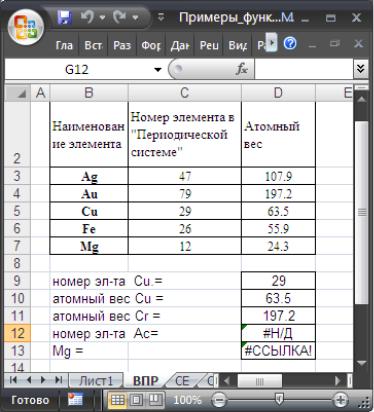The image size is (374, 412).
Task: Click the vertical split box above scrollbar
Action: click(x=362, y=87)
